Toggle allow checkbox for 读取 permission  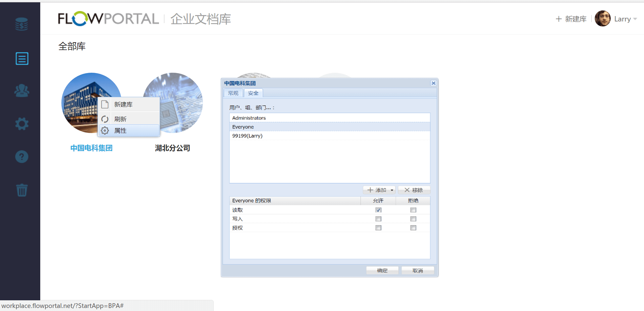click(x=378, y=210)
